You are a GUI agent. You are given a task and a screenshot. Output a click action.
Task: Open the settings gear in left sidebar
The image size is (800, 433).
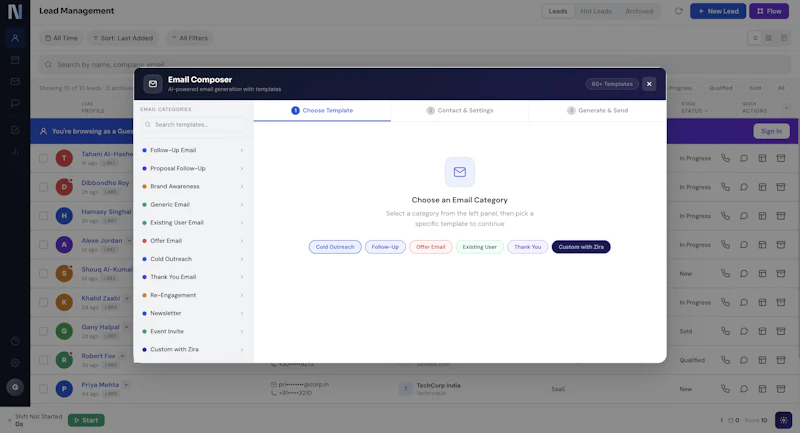(x=15, y=363)
